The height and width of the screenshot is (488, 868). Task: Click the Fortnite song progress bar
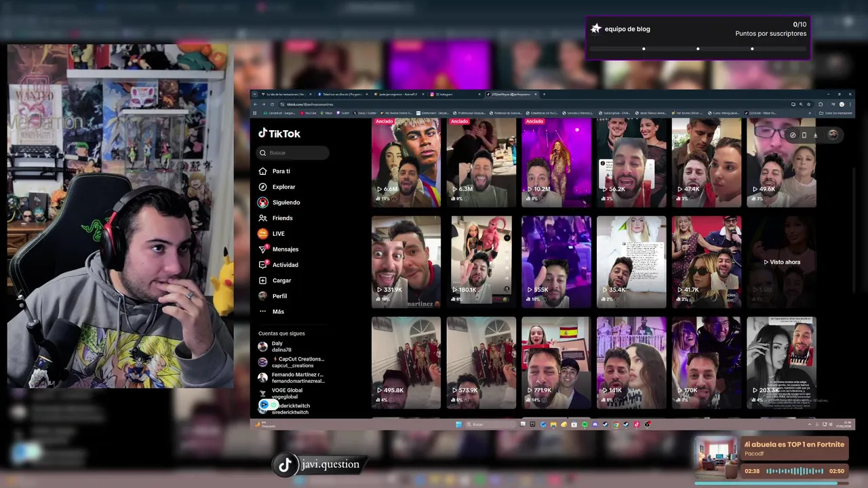(772, 483)
